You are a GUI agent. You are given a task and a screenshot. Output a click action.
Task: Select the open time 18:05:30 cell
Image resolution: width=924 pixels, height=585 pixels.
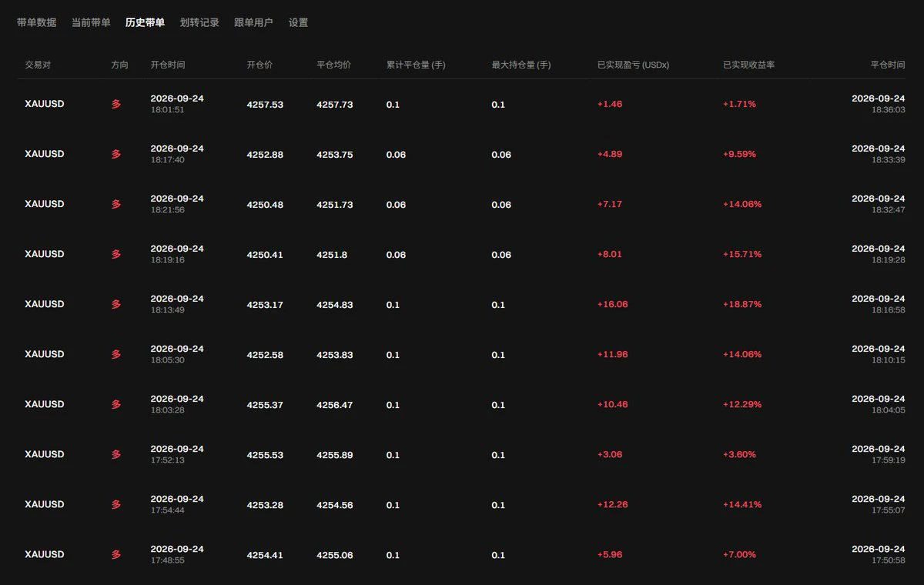[x=177, y=354]
